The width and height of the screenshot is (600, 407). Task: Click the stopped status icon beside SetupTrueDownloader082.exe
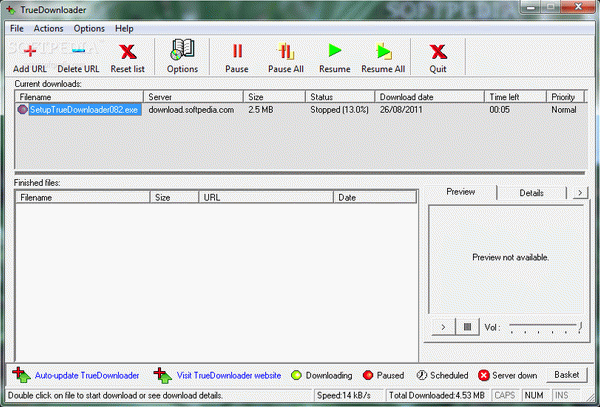(23, 109)
